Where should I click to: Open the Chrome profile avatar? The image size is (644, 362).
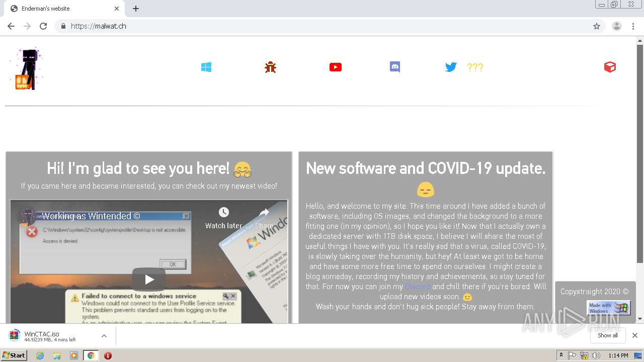pos(617,26)
